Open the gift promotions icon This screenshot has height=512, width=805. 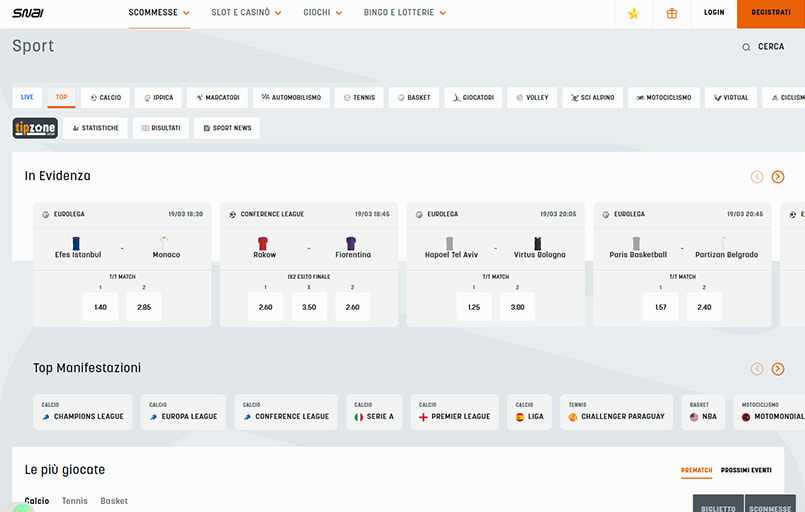(x=671, y=13)
